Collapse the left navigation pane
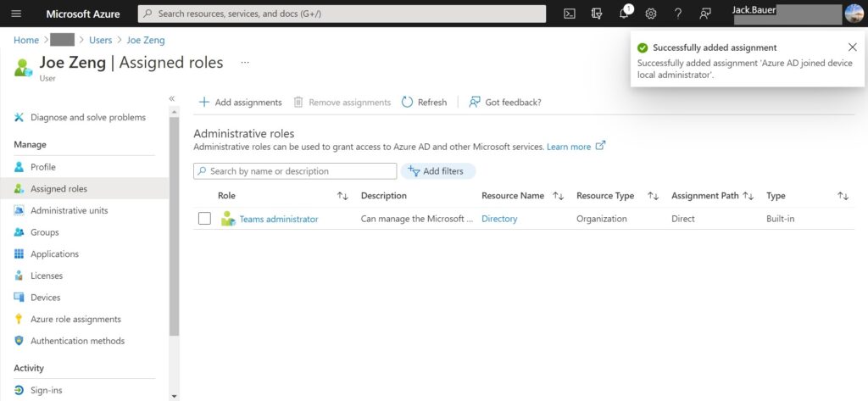The image size is (868, 401). pos(172,98)
